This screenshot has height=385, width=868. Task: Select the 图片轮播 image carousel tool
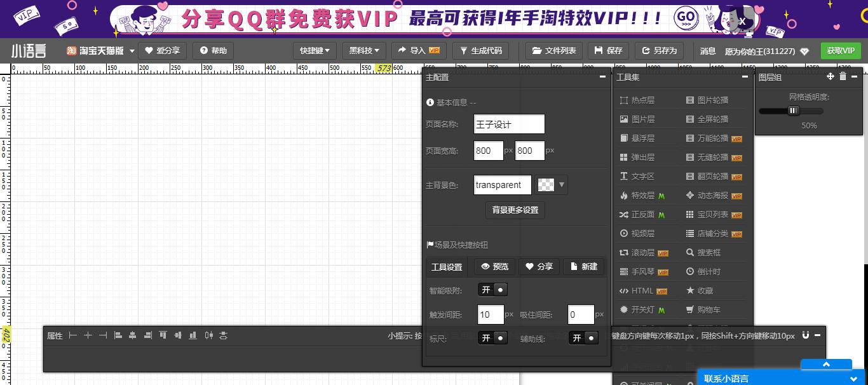[707, 100]
